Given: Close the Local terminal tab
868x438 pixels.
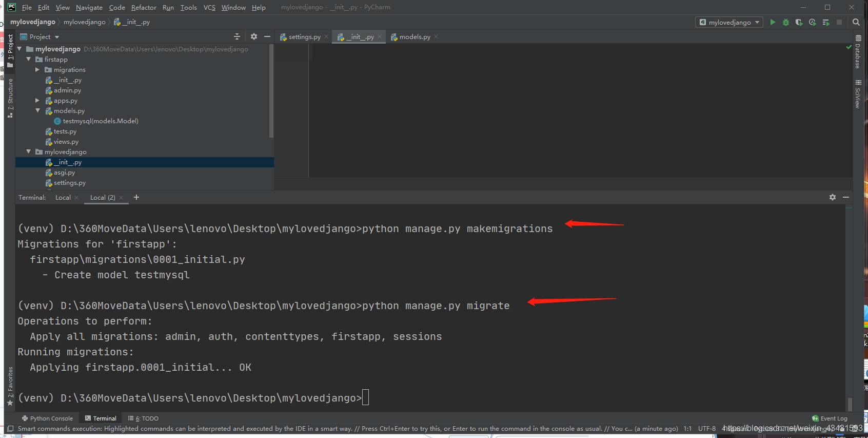Looking at the screenshot, I should 76,198.
